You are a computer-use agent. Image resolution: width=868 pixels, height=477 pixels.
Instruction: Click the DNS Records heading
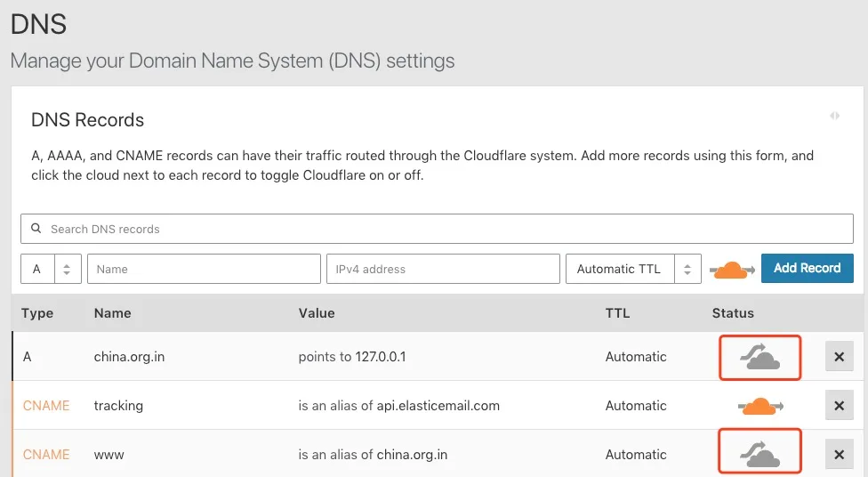point(87,119)
